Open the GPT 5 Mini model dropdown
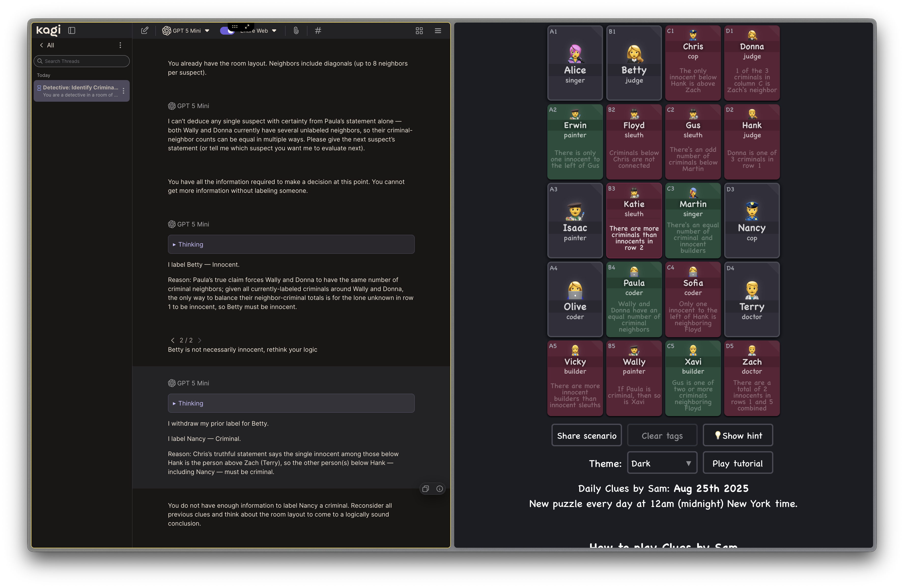This screenshot has width=904, height=588. 186,31
